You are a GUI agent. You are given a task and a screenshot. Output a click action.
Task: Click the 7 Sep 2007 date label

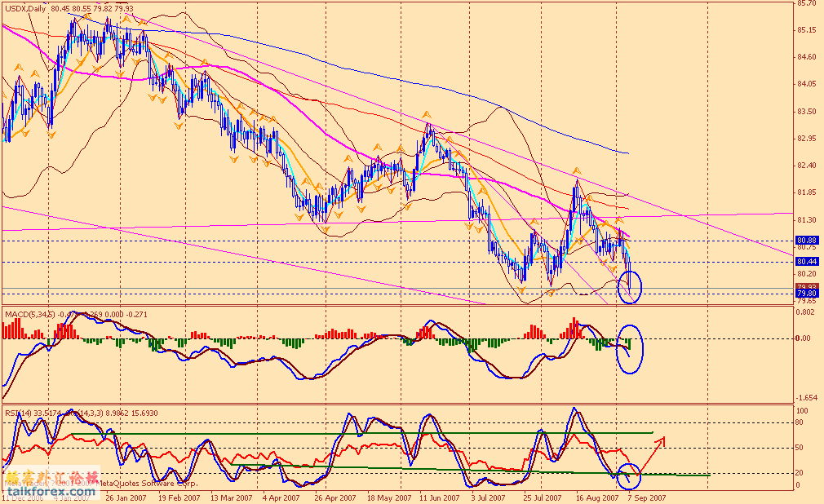647,497
